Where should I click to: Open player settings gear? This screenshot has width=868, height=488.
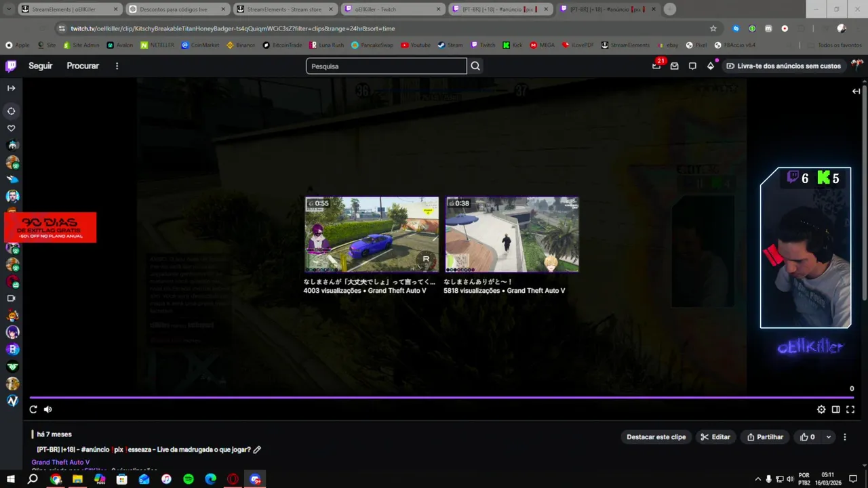click(x=821, y=409)
